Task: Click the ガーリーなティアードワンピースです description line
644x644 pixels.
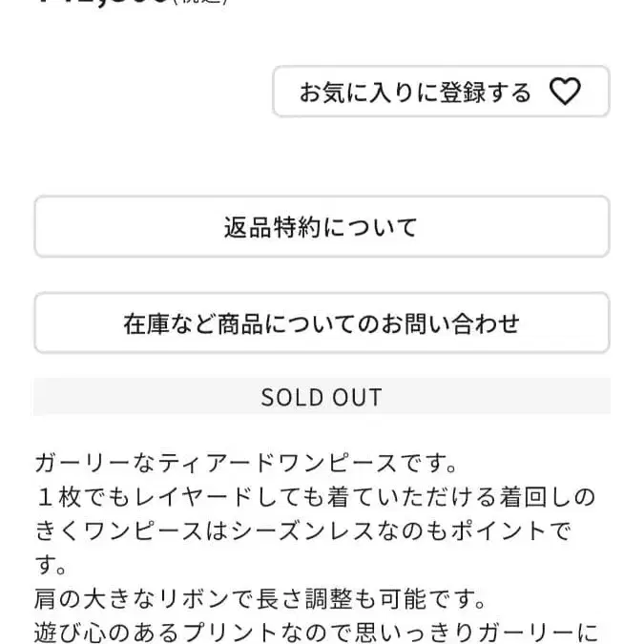Action: tap(246, 464)
